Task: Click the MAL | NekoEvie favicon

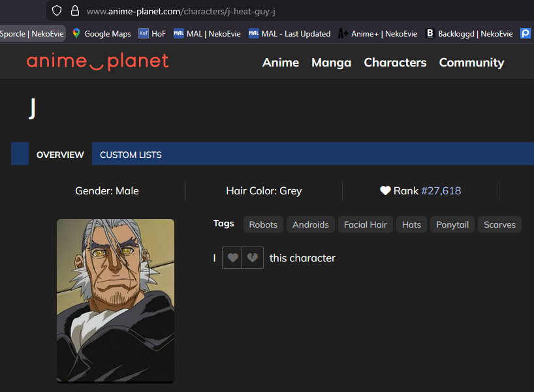Action: [x=178, y=33]
